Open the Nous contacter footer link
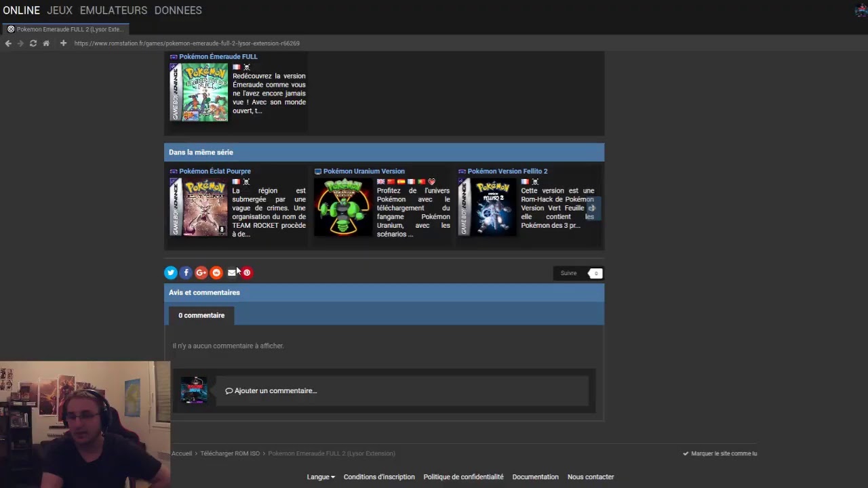The height and width of the screenshot is (488, 868). point(591,477)
